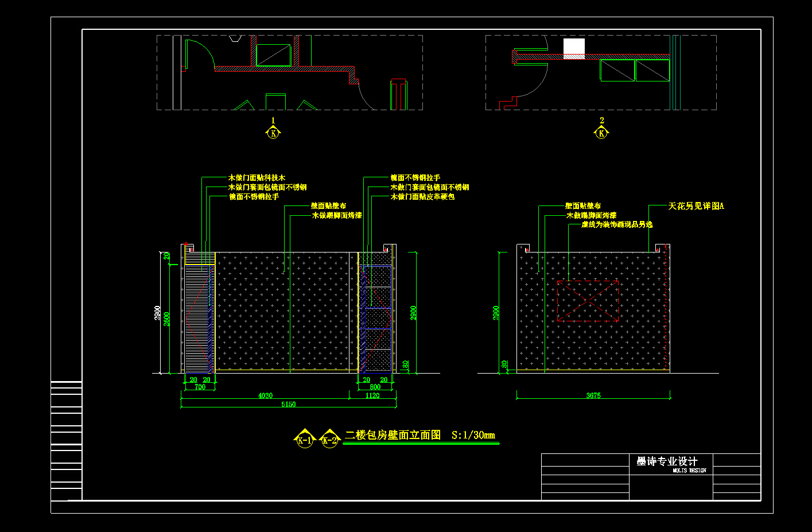Select the 2600 vertical dimension text

(x=166, y=319)
